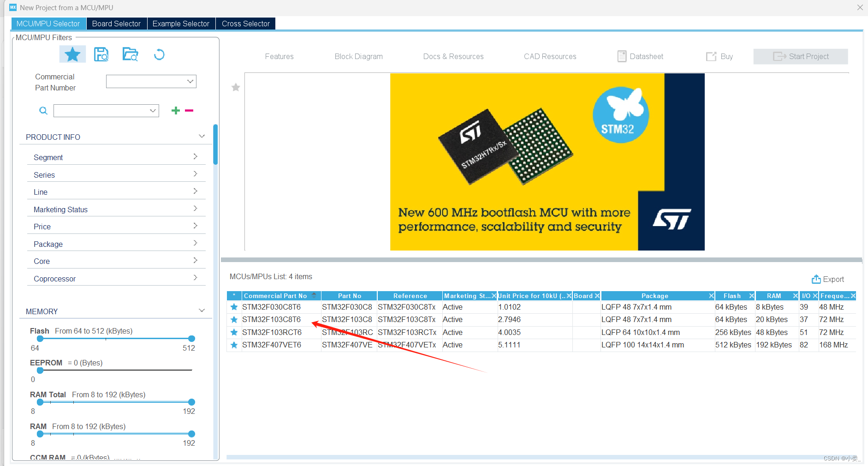Switch to Board Selector tab
The height and width of the screenshot is (466, 868).
(116, 24)
